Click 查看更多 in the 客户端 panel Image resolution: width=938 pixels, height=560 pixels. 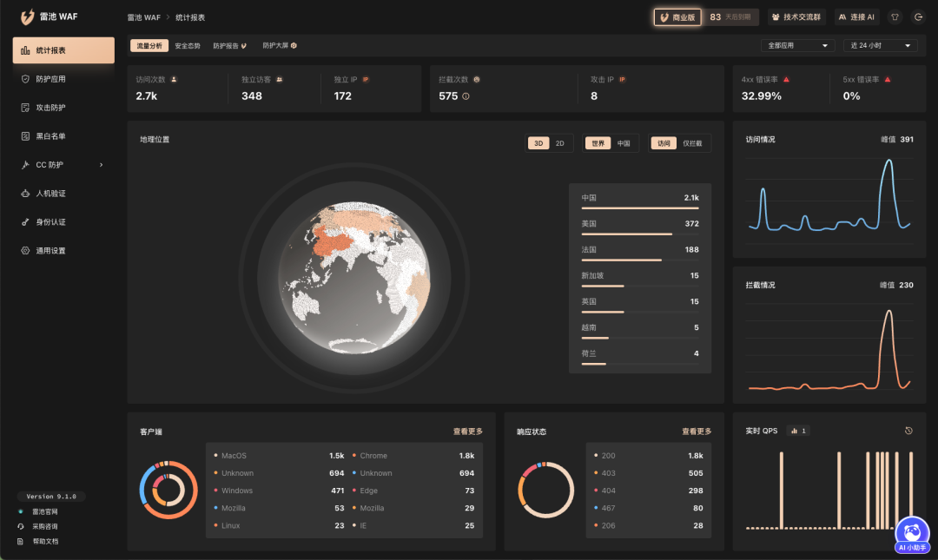click(468, 432)
